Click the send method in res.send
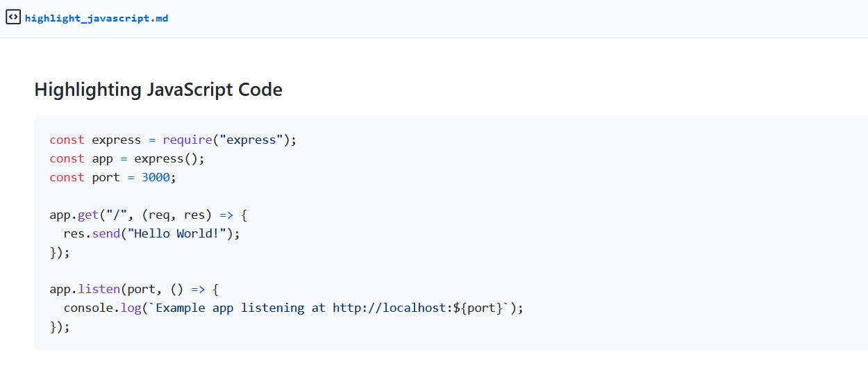868x382 pixels. pos(106,233)
